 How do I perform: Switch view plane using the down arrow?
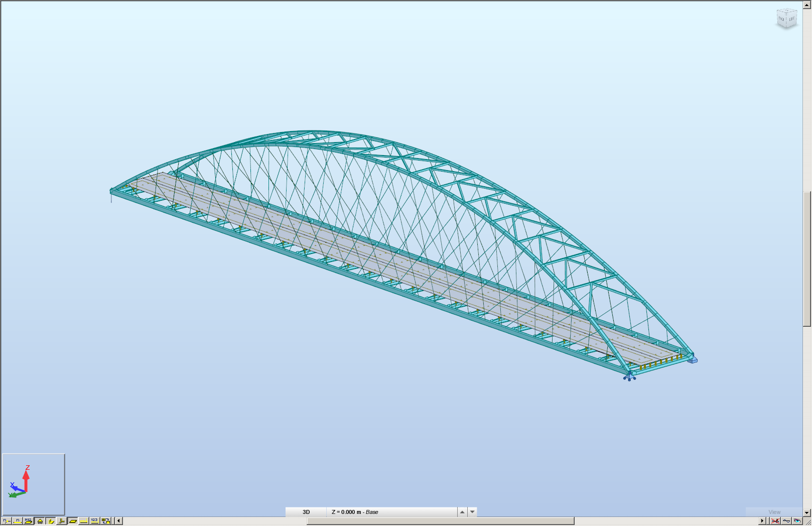pos(472,512)
